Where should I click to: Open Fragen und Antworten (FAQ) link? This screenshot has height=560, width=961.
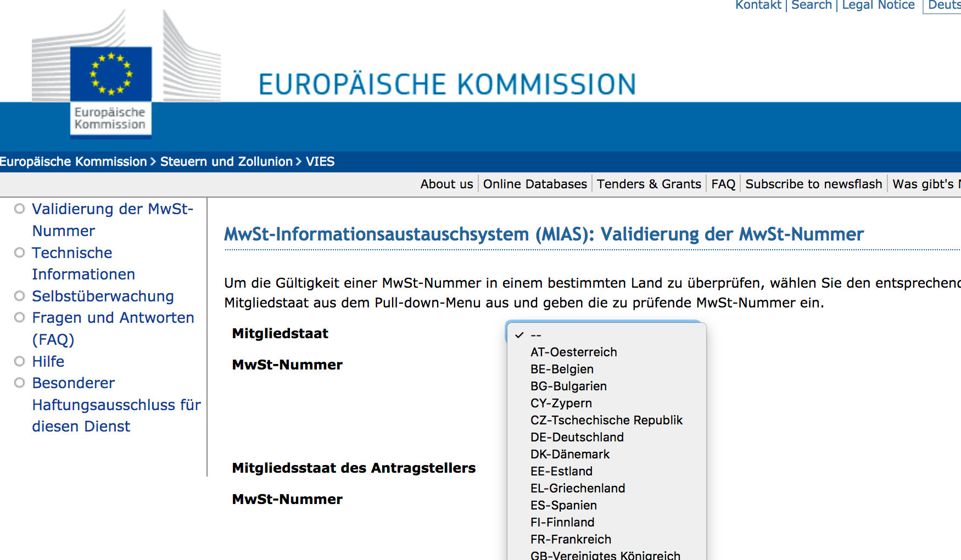(x=113, y=328)
